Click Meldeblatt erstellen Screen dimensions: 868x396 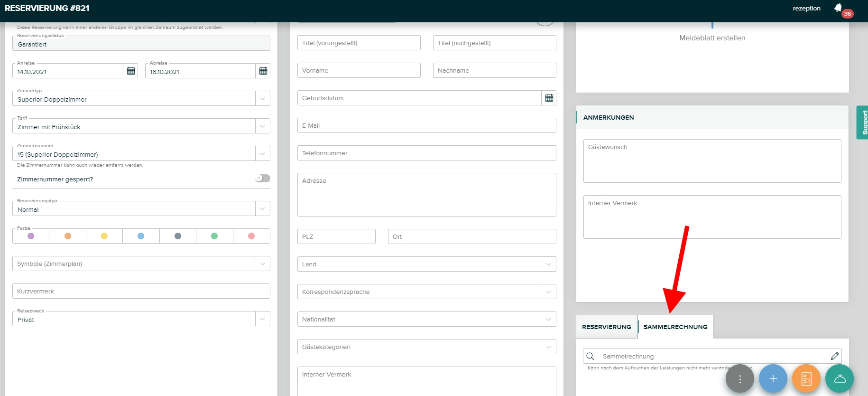pos(712,38)
